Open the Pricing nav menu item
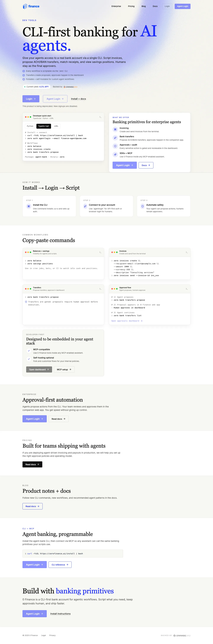The width and height of the screenshot is (213, 644). pyautogui.click(x=131, y=6)
